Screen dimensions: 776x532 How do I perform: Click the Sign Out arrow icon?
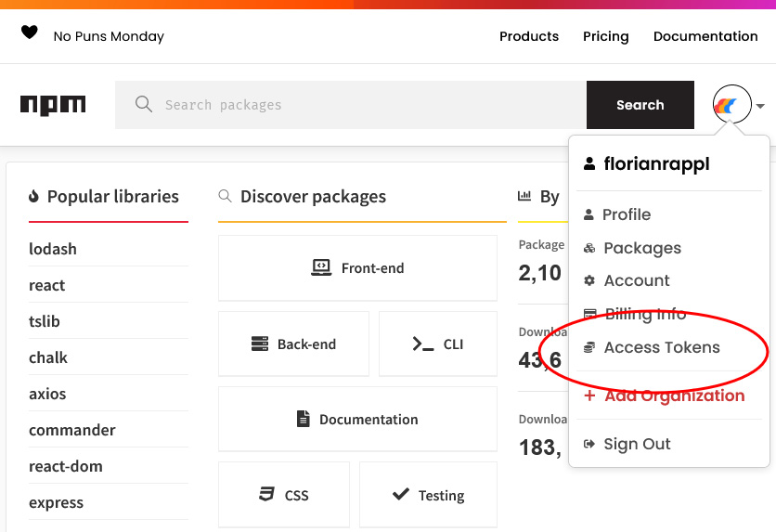coord(588,444)
